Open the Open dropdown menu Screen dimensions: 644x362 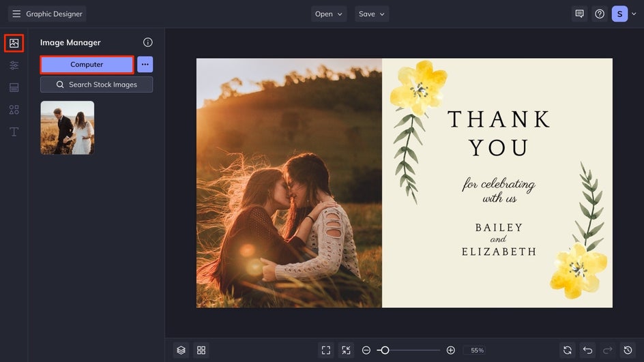point(329,14)
